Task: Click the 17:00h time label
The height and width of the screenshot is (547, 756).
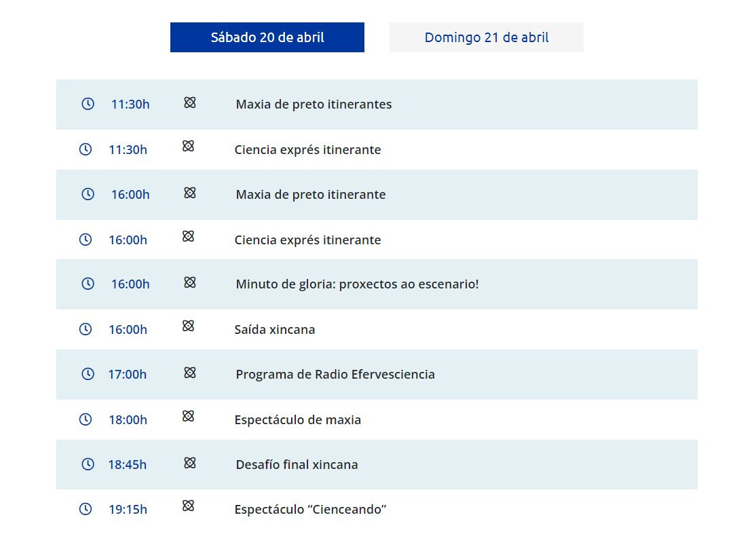Action: point(128,375)
